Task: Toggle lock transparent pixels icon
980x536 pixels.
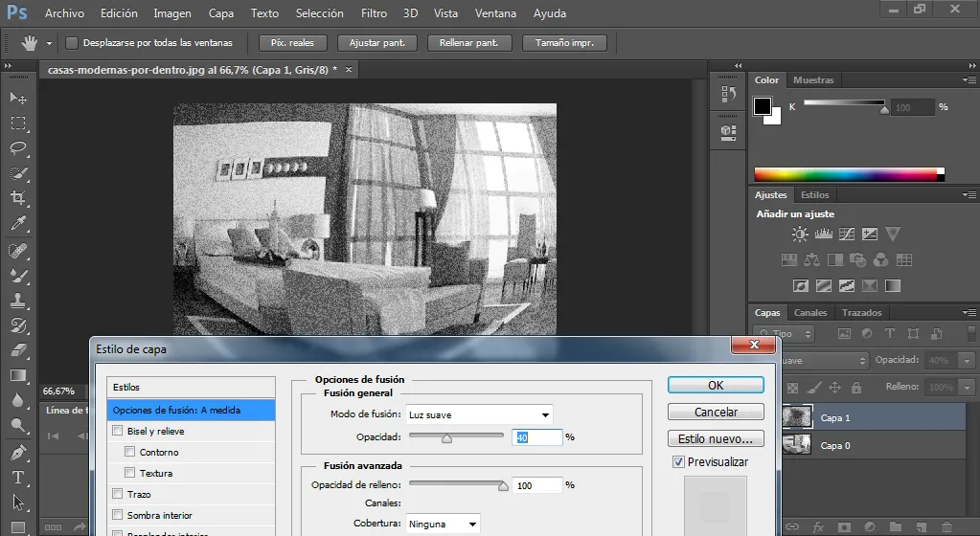Action: point(792,388)
